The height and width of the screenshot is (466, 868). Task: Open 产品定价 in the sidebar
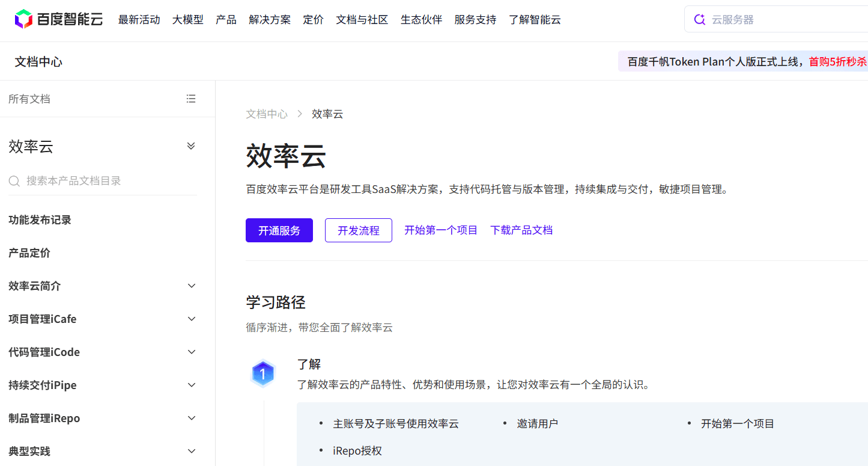coord(29,253)
